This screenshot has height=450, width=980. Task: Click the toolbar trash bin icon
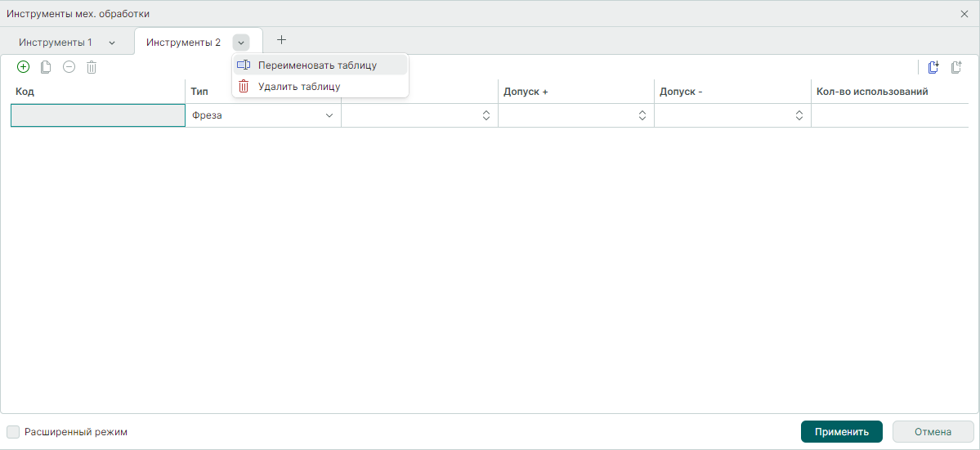click(92, 67)
